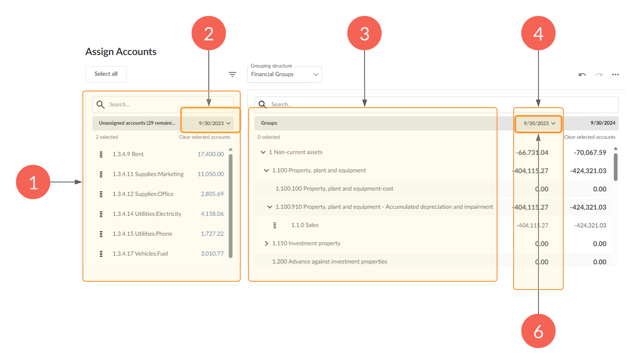The image size is (642, 364).
Task: Select 1.200 Advance against investment properties
Action: click(329, 261)
